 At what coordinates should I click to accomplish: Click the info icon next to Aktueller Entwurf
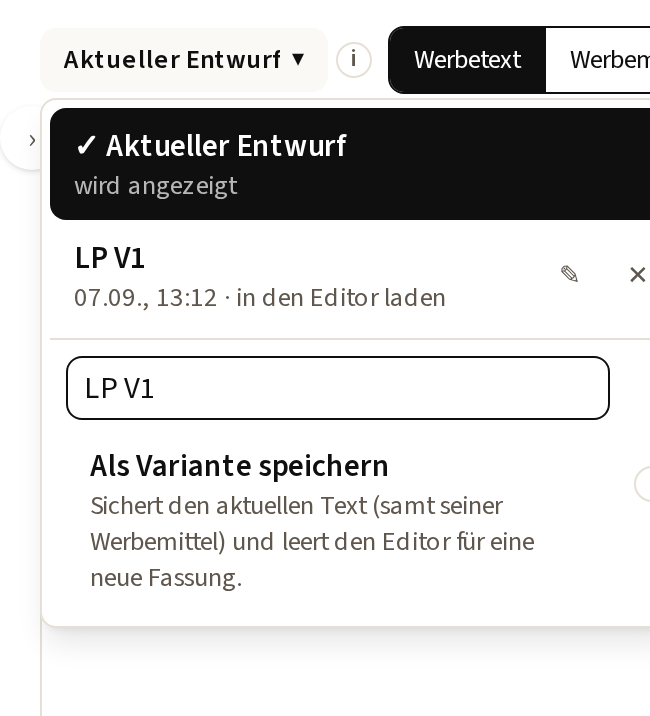pyautogui.click(x=354, y=60)
